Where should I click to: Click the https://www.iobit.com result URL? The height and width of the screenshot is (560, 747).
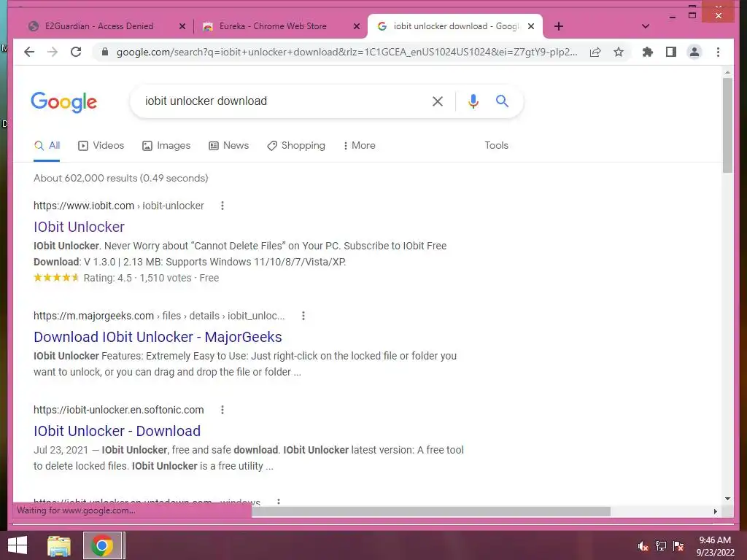[x=84, y=206]
